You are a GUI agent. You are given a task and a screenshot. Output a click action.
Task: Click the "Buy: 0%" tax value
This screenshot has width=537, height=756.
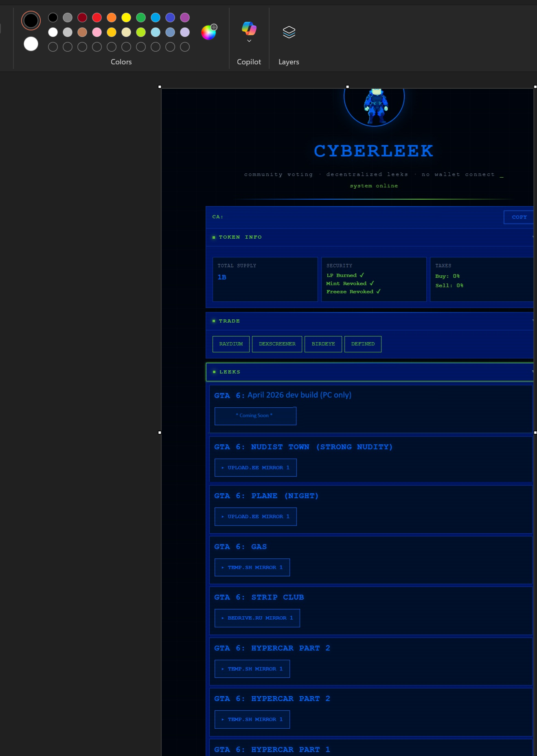[447, 276]
